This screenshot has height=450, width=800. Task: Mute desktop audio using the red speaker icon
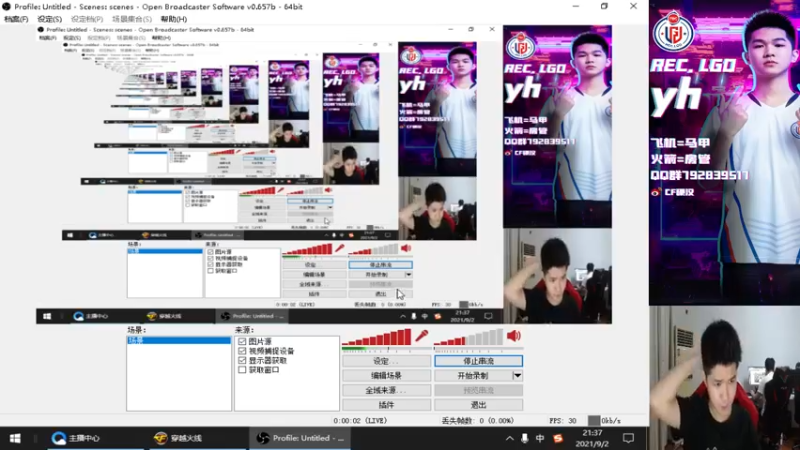(x=513, y=336)
